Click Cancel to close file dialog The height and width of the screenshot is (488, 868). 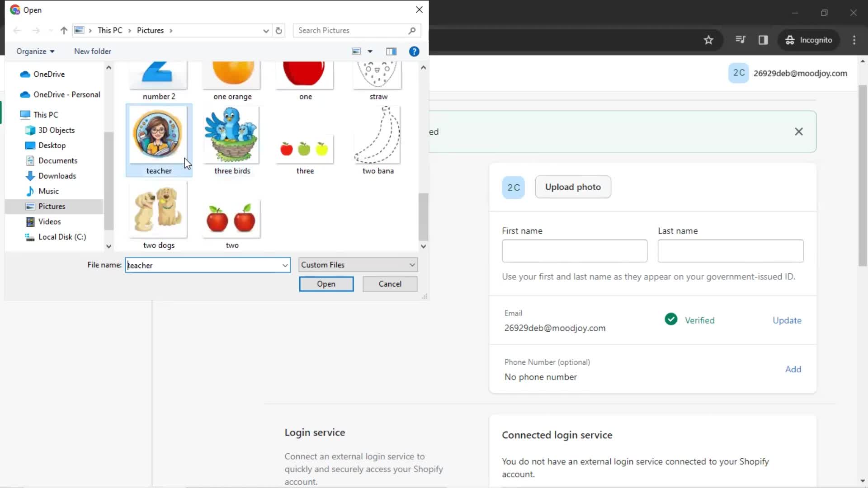coord(391,284)
